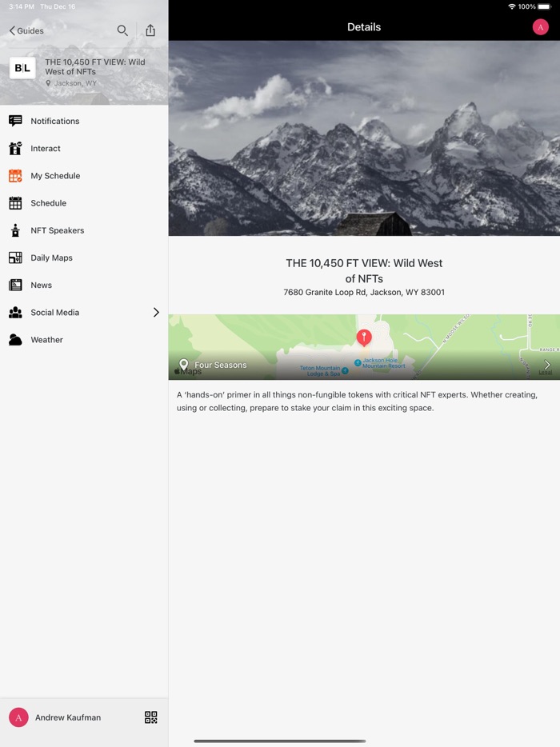Open the BL guide logo thumbnail
The image size is (560, 747).
(22, 68)
